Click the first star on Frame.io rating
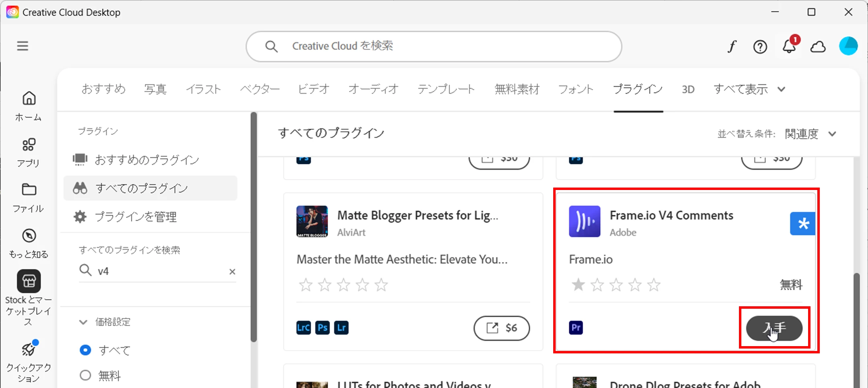Viewport: 868px width, 388px height. 578,285
